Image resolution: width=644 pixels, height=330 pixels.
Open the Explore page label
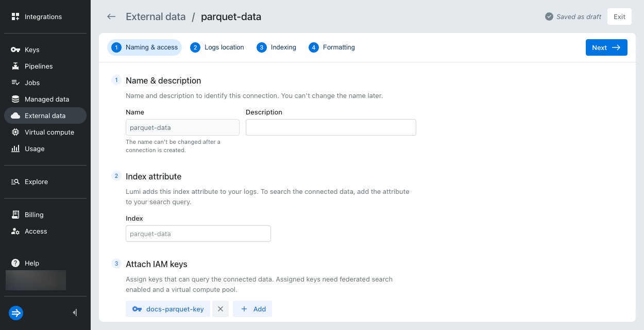(x=36, y=181)
